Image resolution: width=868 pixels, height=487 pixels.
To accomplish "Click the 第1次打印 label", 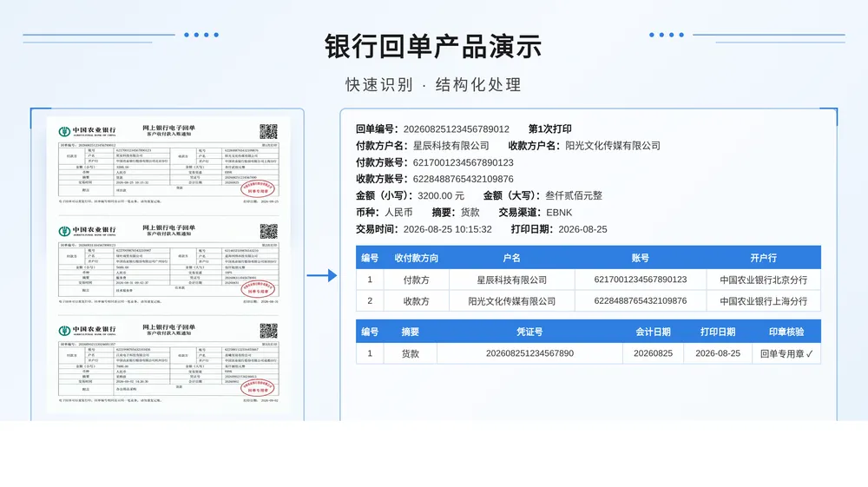I will pyautogui.click(x=549, y=129).
